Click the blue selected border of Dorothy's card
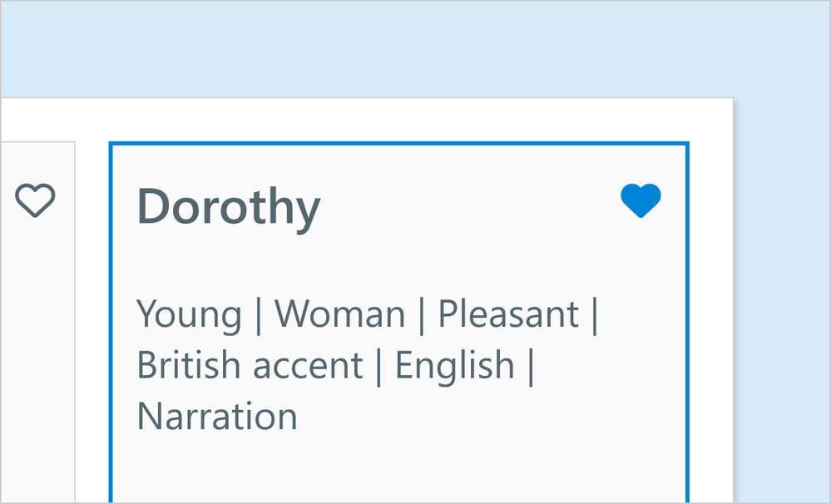 (399, 144)
